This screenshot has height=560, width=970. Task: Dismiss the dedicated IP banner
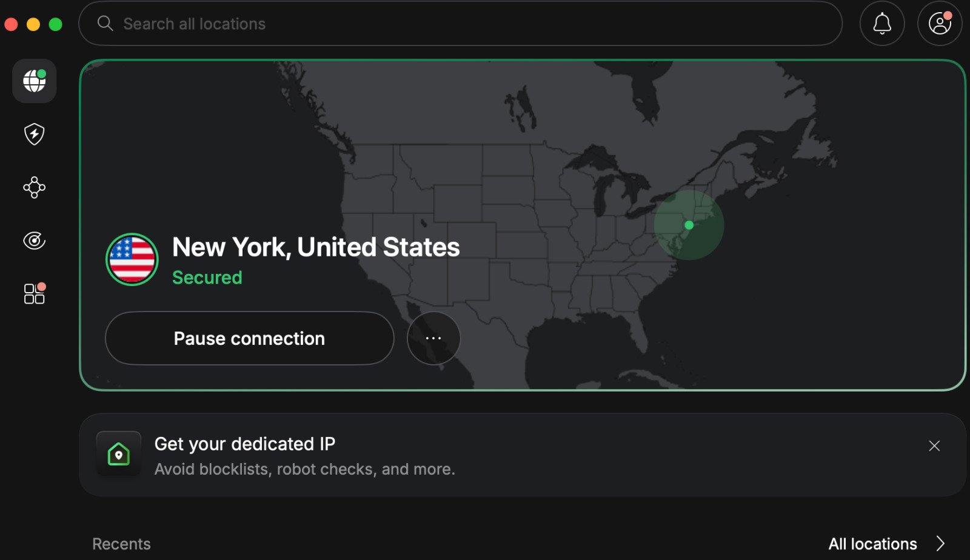click(x=934, y=446)
